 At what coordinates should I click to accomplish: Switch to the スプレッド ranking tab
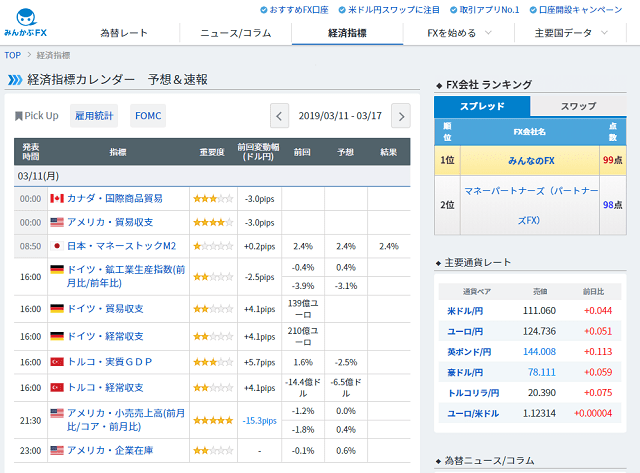pos(482,106)
